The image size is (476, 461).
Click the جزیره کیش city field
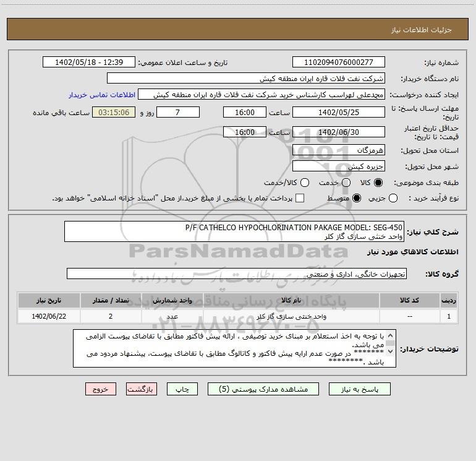click(339, 166)
